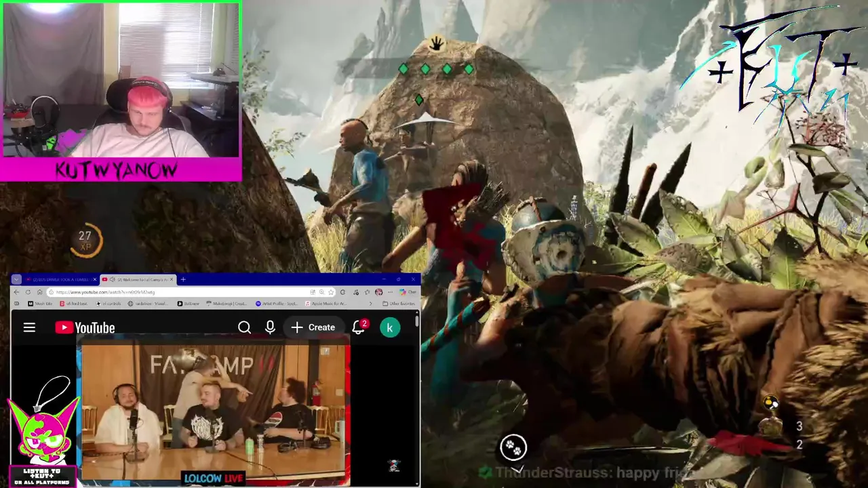Click the browser Back arrow
The image size is (868, 488).
[16, 292]
